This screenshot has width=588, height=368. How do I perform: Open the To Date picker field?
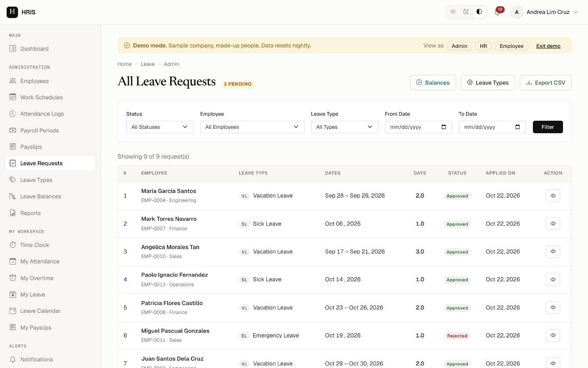492,127
